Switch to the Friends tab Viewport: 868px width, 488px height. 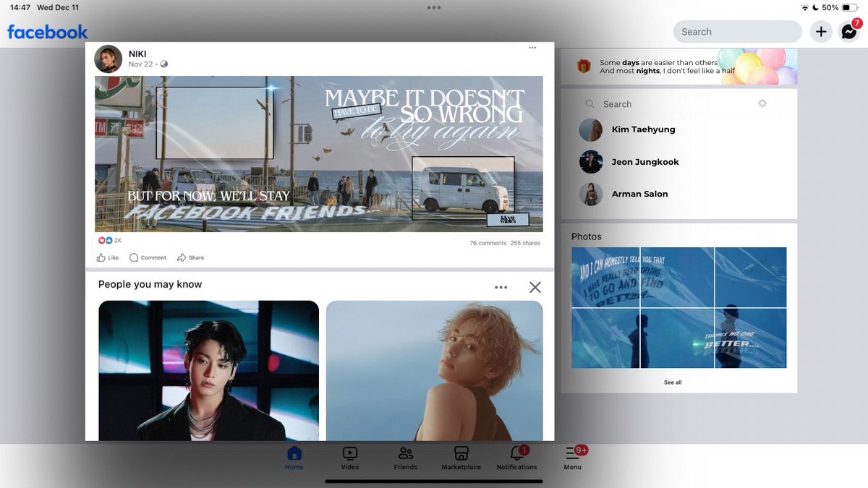[x=406, y=458]
